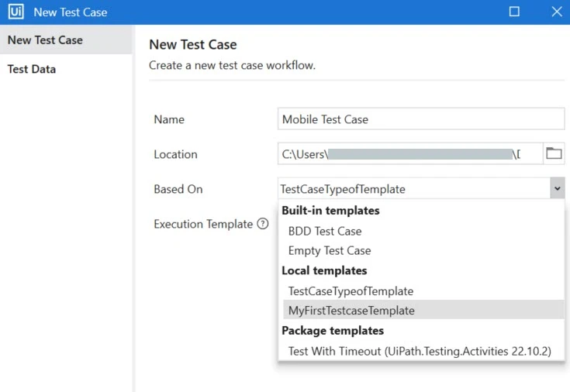Click the Package templates group heading
Screen dimensions: 570x392
pyautogui.click(x=333, y=331)
